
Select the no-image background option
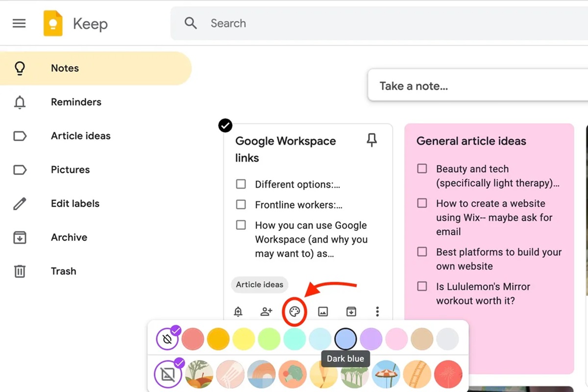(167, 374)
